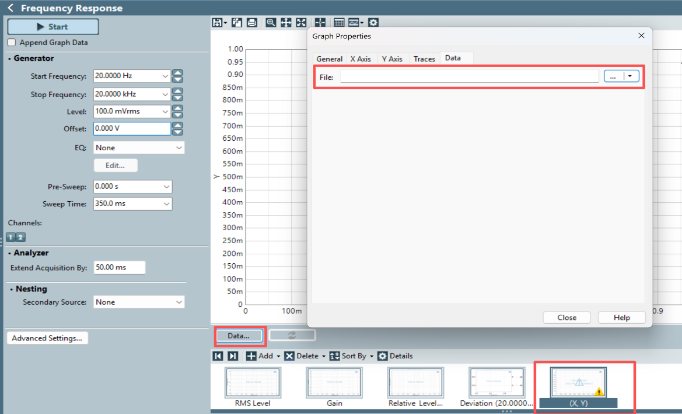Click the File path input field
The height and width of the screenshot is (414, 682).
[469, 77]
